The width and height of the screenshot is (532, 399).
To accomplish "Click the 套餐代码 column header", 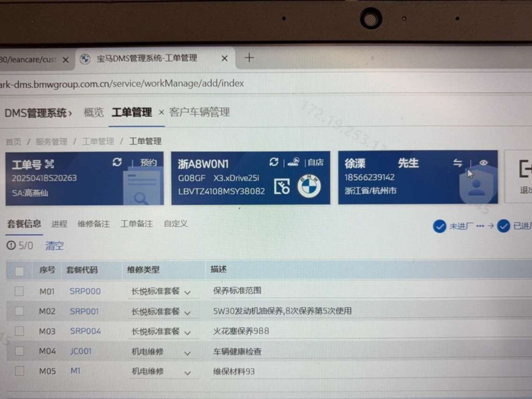I will [x=82, y=270].
